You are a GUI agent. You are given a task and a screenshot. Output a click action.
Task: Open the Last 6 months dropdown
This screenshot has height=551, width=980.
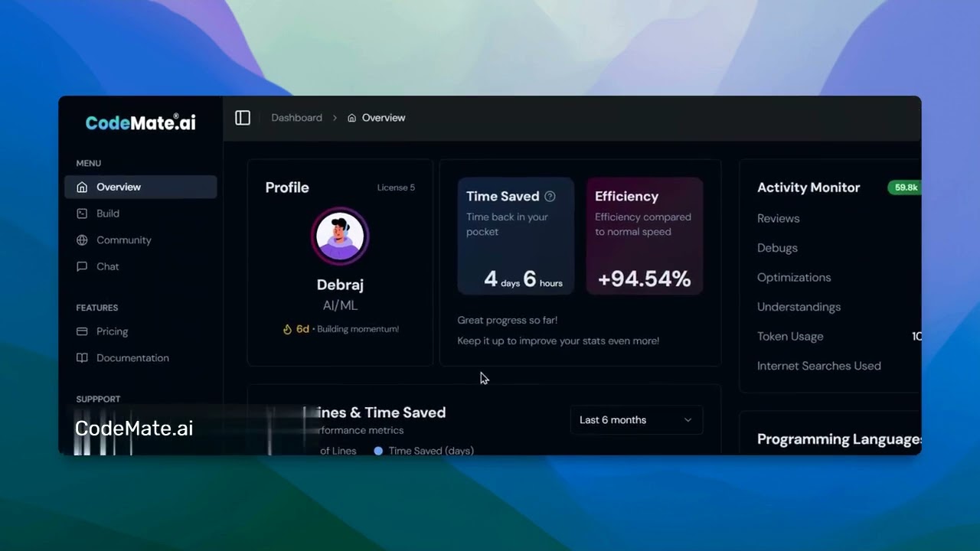coord(636,420)
